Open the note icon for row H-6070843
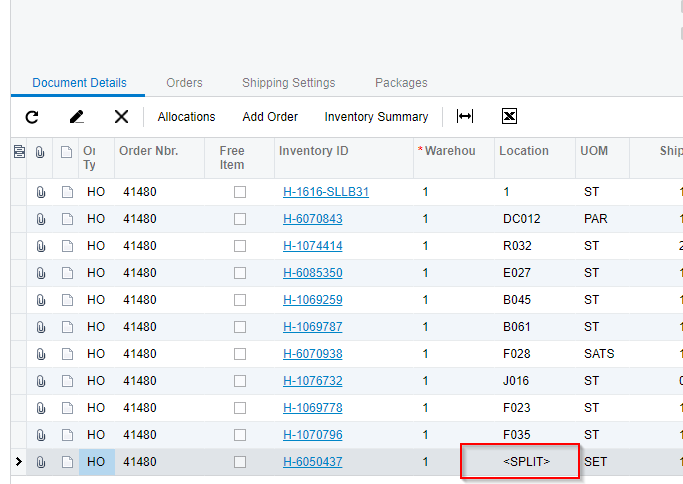Screen dimensions: 683x484 coord(67,219)
